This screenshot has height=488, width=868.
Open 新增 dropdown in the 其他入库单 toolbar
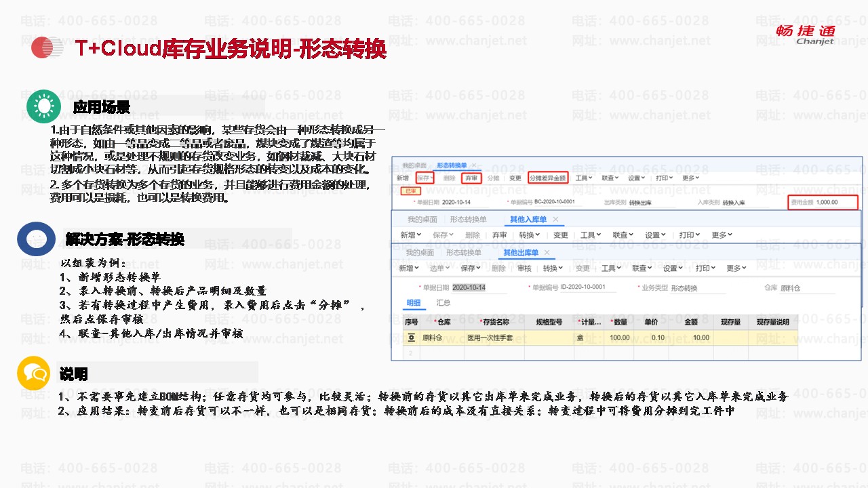tap(410, 235)
